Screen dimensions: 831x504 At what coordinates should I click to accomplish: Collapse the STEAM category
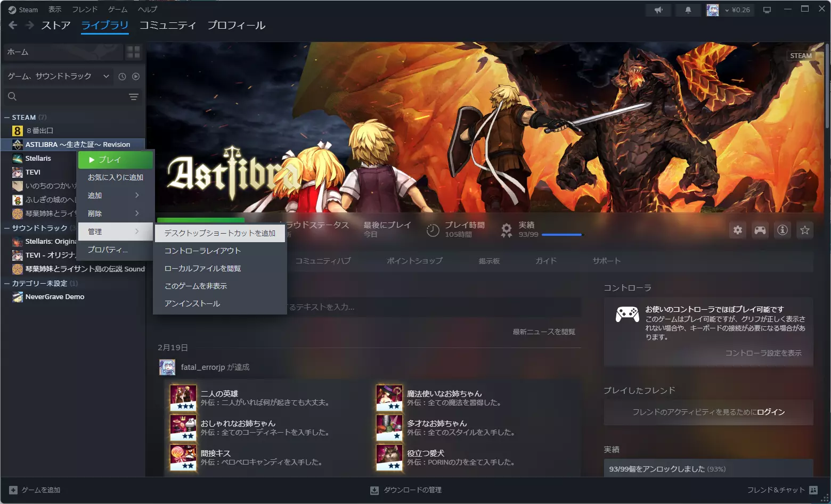tap(7, 118)
